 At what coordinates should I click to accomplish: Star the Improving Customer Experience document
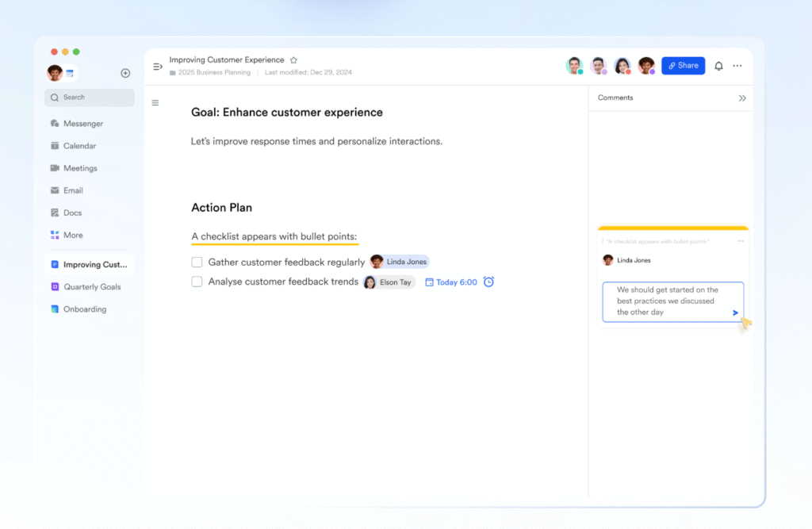point(293,60)
